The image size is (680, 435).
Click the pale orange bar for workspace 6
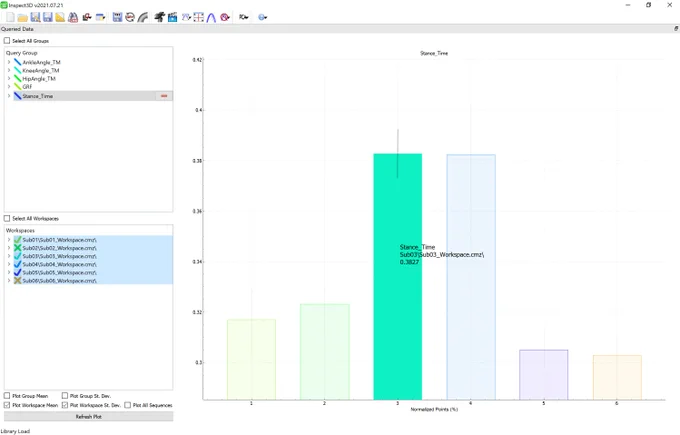coord(617,377)
